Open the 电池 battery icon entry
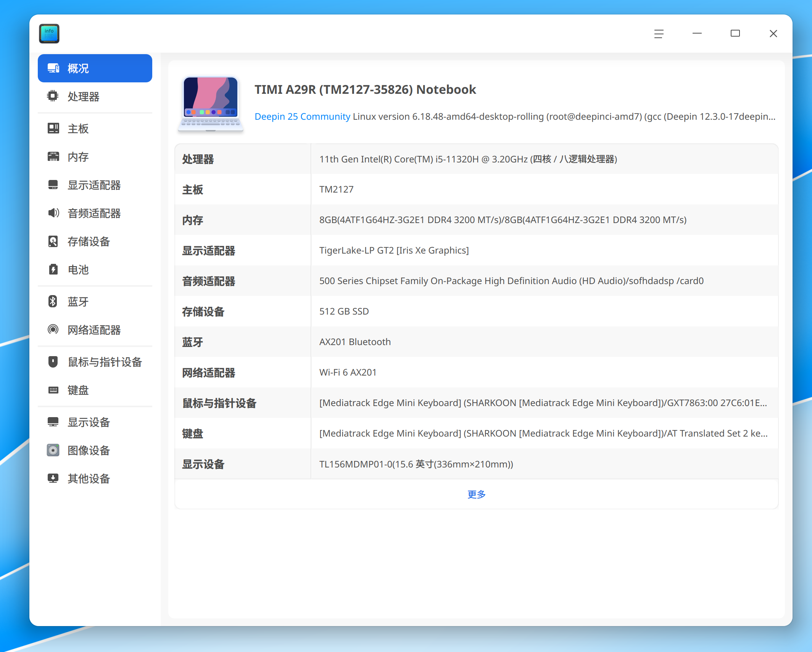Viewport: 812px width, 652px height. coord(53,270)
